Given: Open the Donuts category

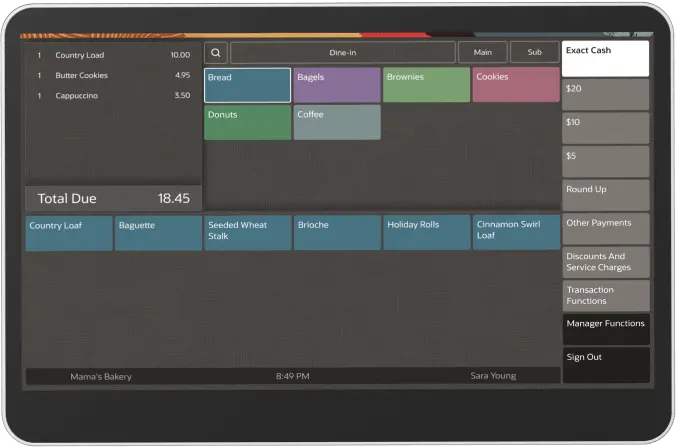Looking at the screenshot, I should 247,122.
